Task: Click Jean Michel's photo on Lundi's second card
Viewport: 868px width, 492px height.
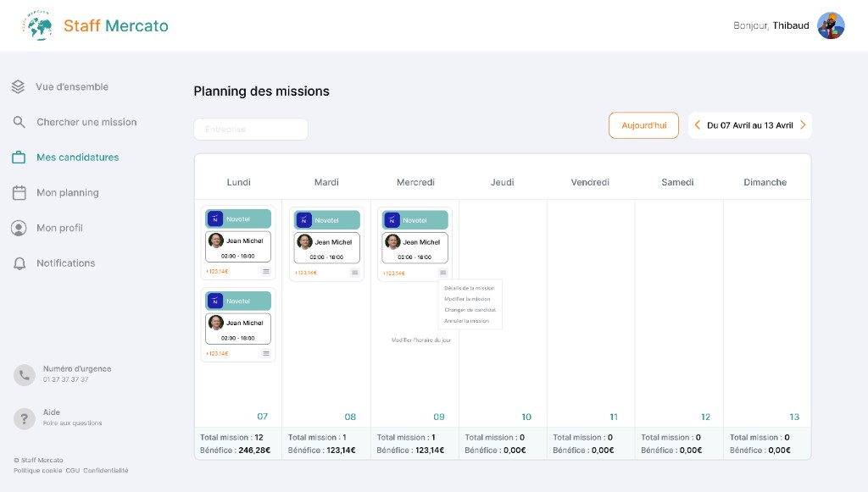Action: (x=216, y=323)
